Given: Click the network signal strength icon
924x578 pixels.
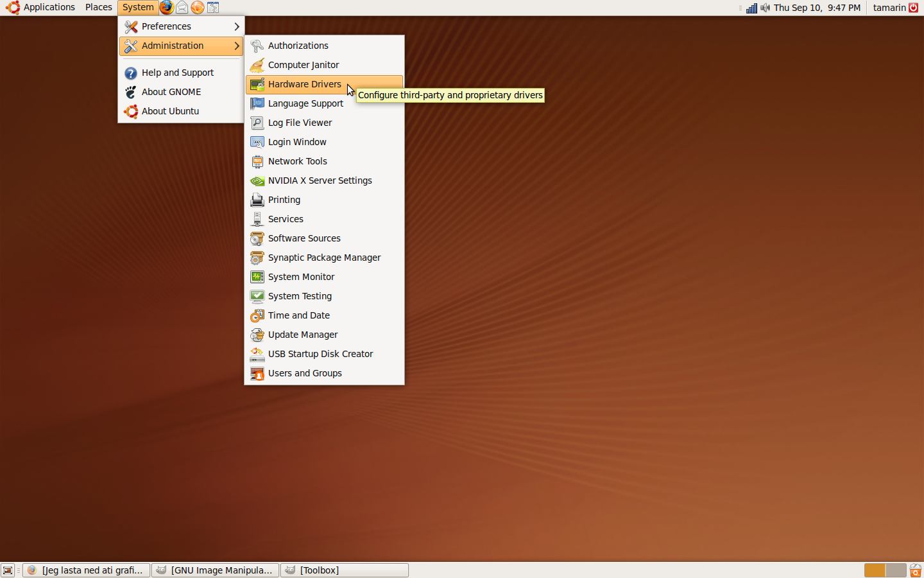Looking at the screenshot, I should [x=751, y=8].
